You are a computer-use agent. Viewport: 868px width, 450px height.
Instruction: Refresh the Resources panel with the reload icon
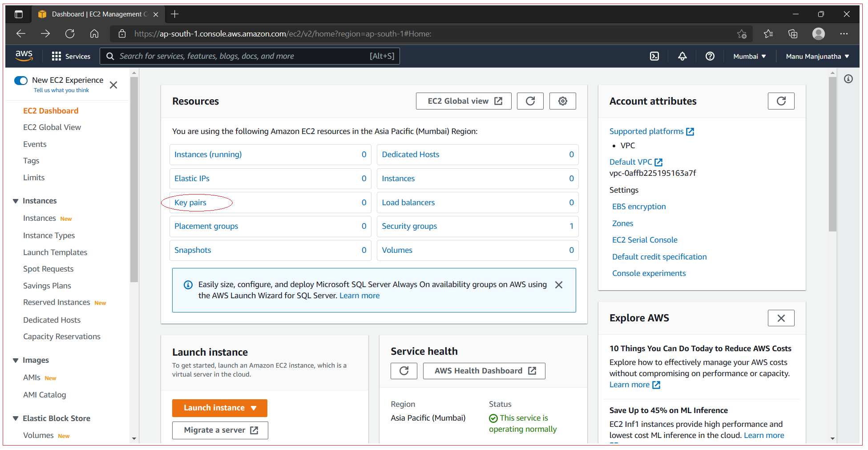[x=530, y=101]
